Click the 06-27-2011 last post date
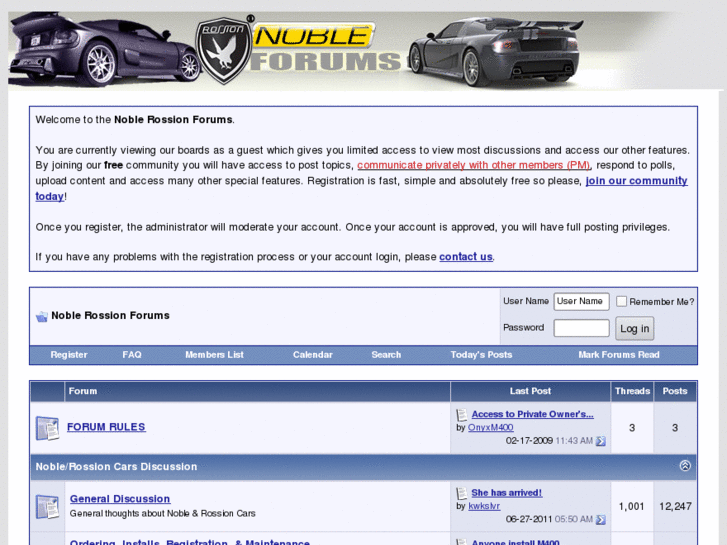Viewport: 727px width, 545px height. click(529, 519)
